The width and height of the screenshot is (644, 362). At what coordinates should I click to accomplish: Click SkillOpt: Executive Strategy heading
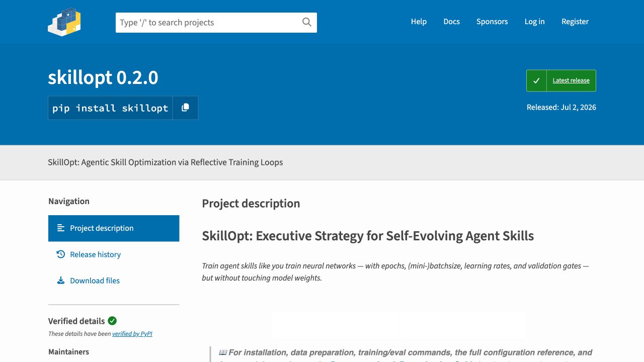click(368, 236)
